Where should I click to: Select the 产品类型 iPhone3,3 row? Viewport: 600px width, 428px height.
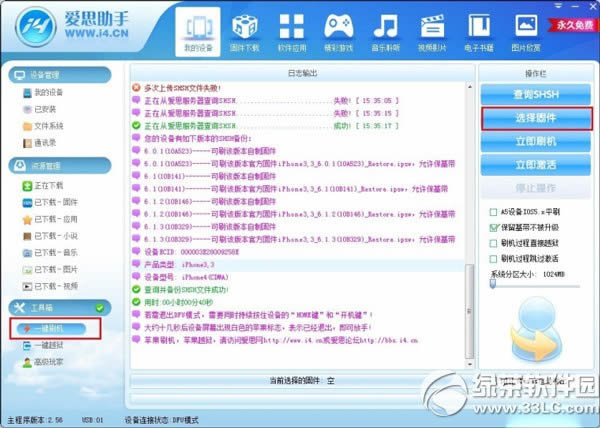click(x=298, y=265)
